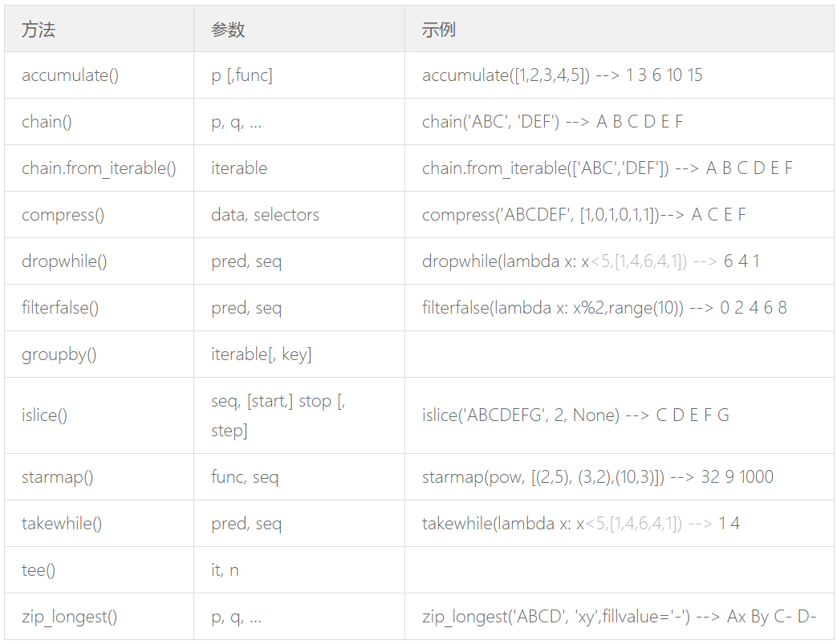The height and width of the screenshot is (644, 837).
Task: Click the takewhile() method cell
Action: [x=62, y=524]
